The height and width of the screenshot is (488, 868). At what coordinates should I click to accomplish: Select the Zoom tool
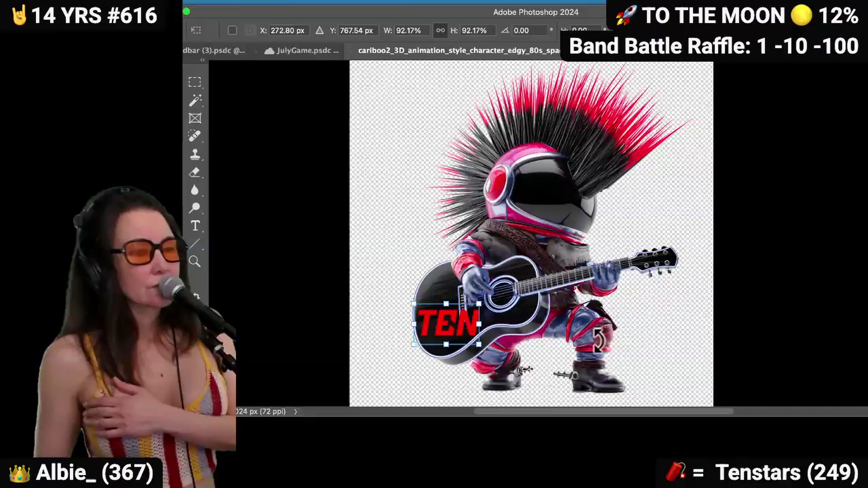pos(195,261)
